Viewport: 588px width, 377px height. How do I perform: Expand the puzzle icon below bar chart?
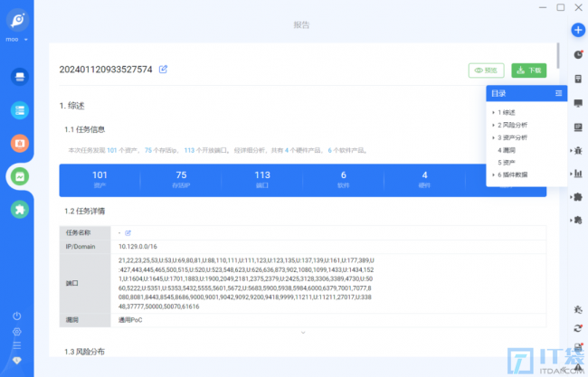(x=577, y=197)
